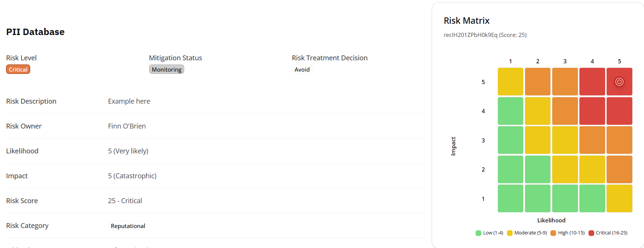Click the Risk Description text 'Example here'
This screenshot has height=248, width=644.
pyautogui.click(x=129, y=101)
